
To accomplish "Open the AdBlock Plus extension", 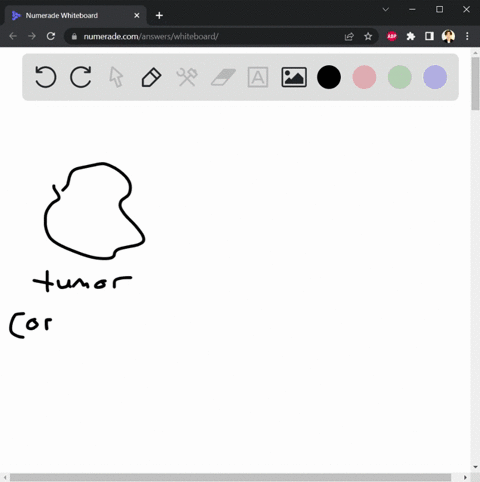I will tap(392, 36).
